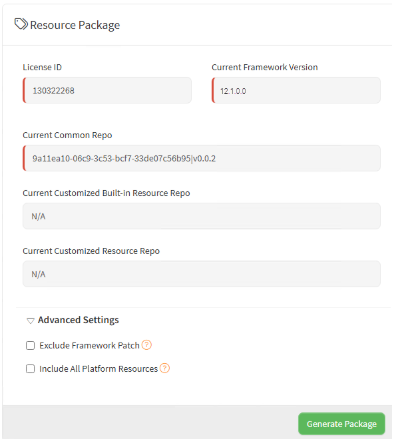Click the Advanced Settings heading text
This screenshot has height=443, width=394.
pyautogui.click(x=78, y=320)
